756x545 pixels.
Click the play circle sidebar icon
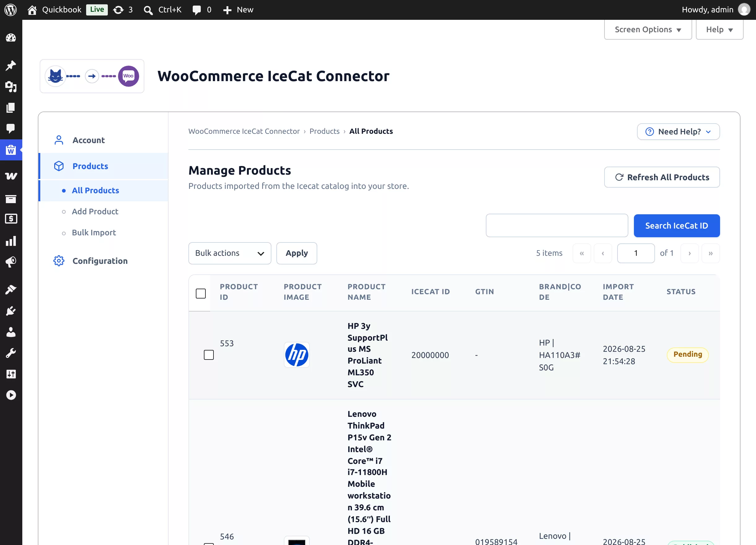click(x=11, y=395)
